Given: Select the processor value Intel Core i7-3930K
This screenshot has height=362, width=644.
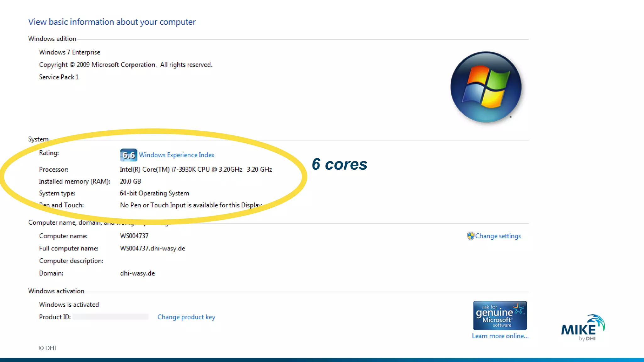Looking at the screenshot, I should click(x=196, y=169).
